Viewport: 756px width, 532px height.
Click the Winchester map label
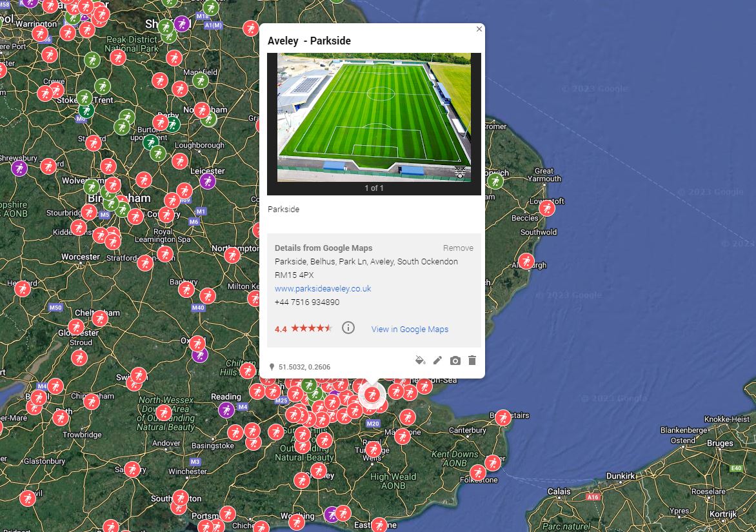click(x=188, y=471)
